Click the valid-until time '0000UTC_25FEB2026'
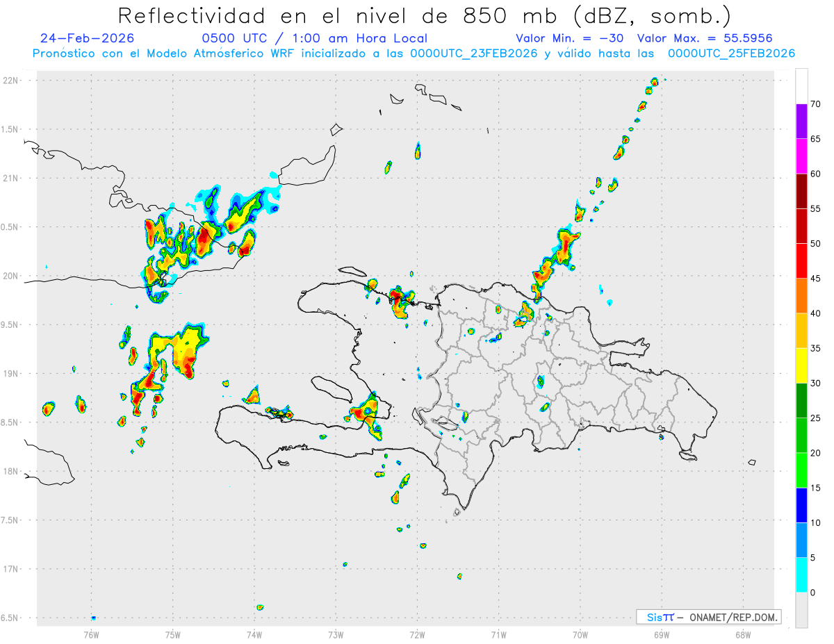 coord(732,53)
